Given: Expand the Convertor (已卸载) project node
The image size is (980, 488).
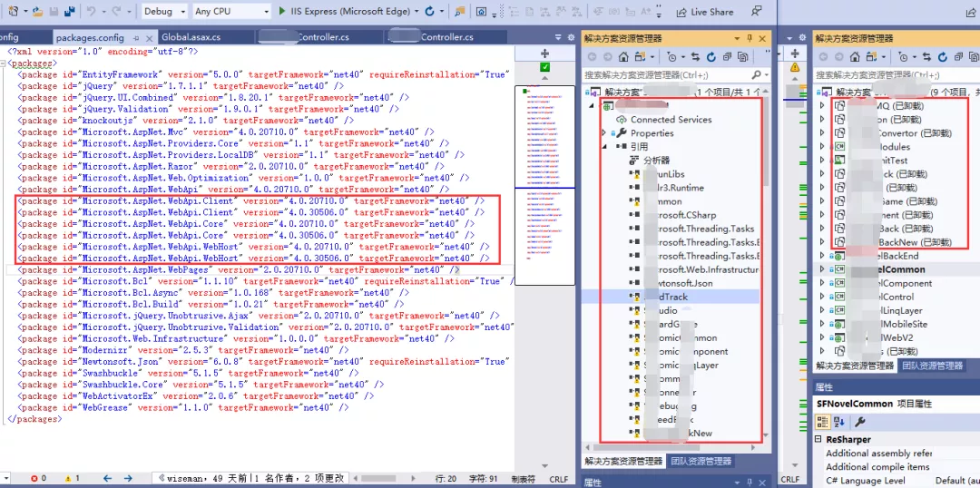Looking at the screenshot, I should click(x=822, y=133).
